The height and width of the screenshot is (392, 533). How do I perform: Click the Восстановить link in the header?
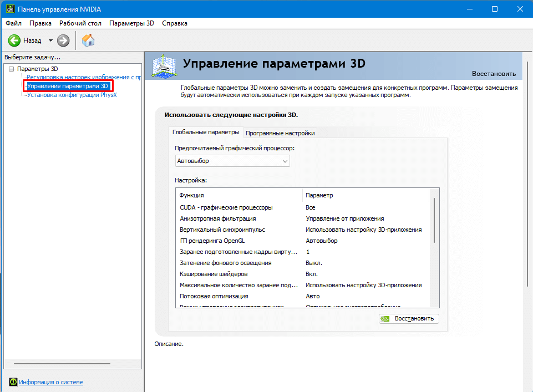(x=494, y=74)
